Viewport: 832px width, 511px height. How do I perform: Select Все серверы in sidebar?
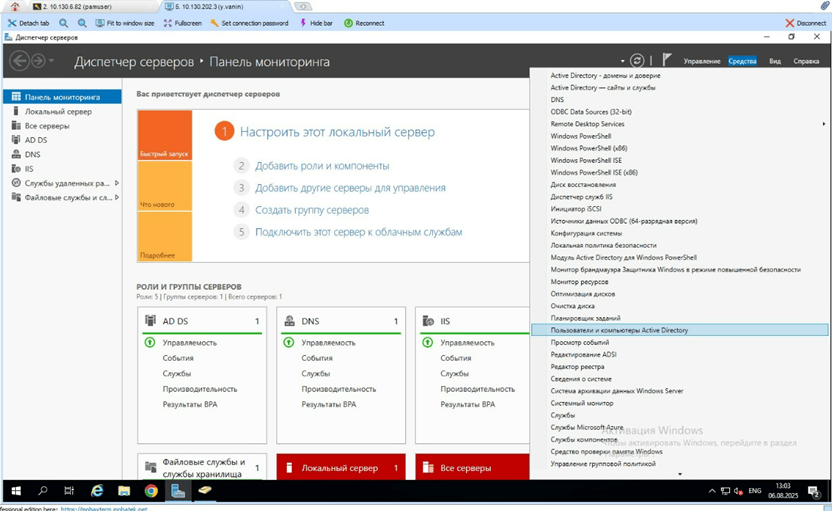pos(62,126)
